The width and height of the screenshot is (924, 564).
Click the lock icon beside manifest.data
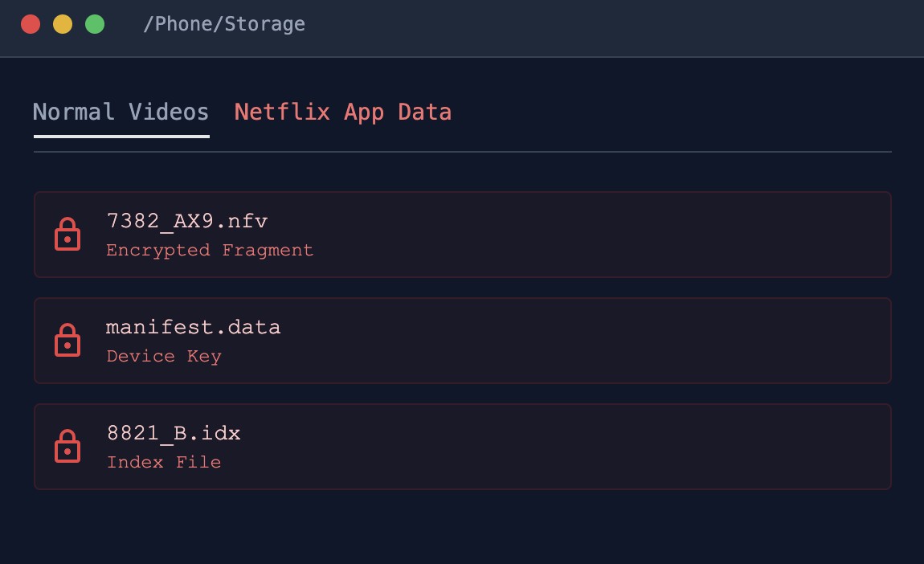(68, 341)
